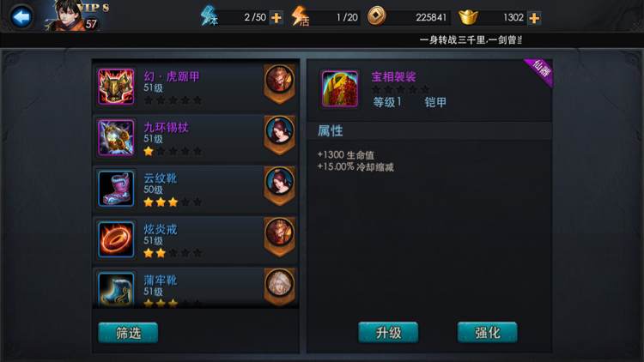Click the gold ingot currency icon

pos(468,17)
